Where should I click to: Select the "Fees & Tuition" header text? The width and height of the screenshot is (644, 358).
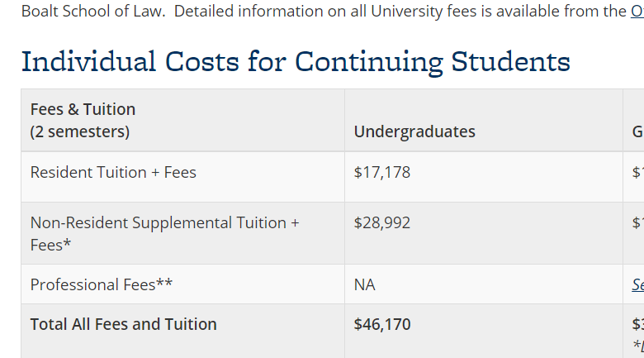[x=83, y=109]
